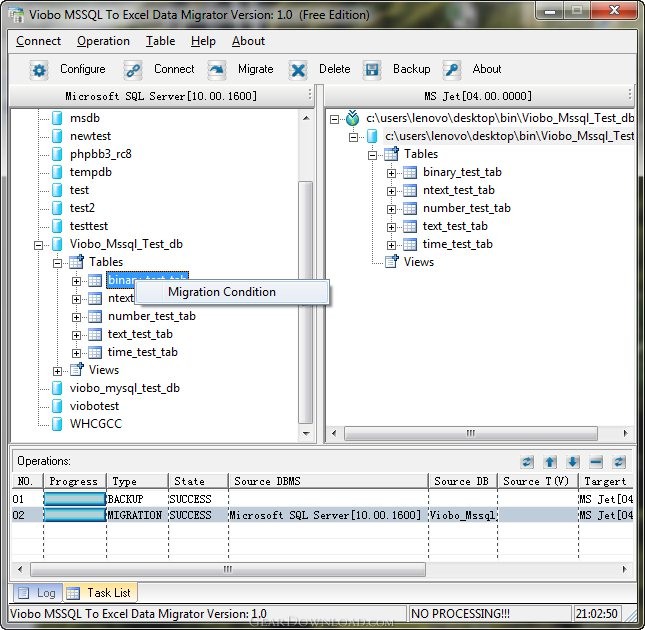
Task: Click the Configure gear icon in toolbar
Action: click(39, 70)
